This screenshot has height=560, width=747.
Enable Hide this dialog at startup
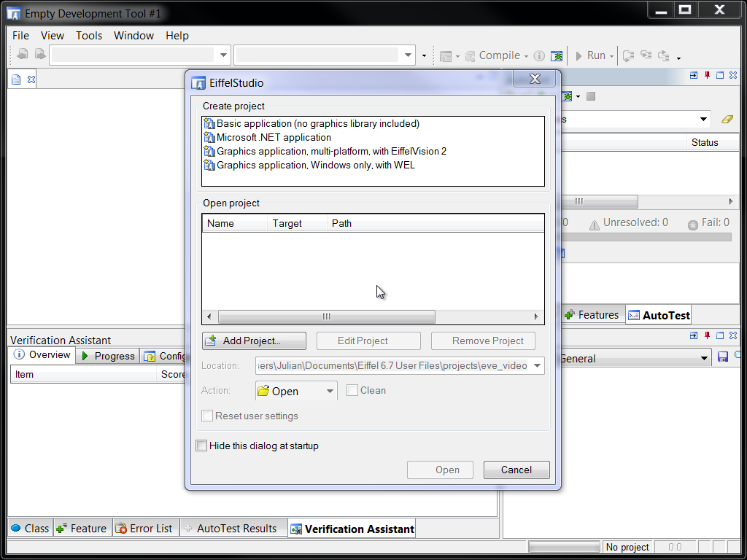pyautogui.click(x=201, y=446)
